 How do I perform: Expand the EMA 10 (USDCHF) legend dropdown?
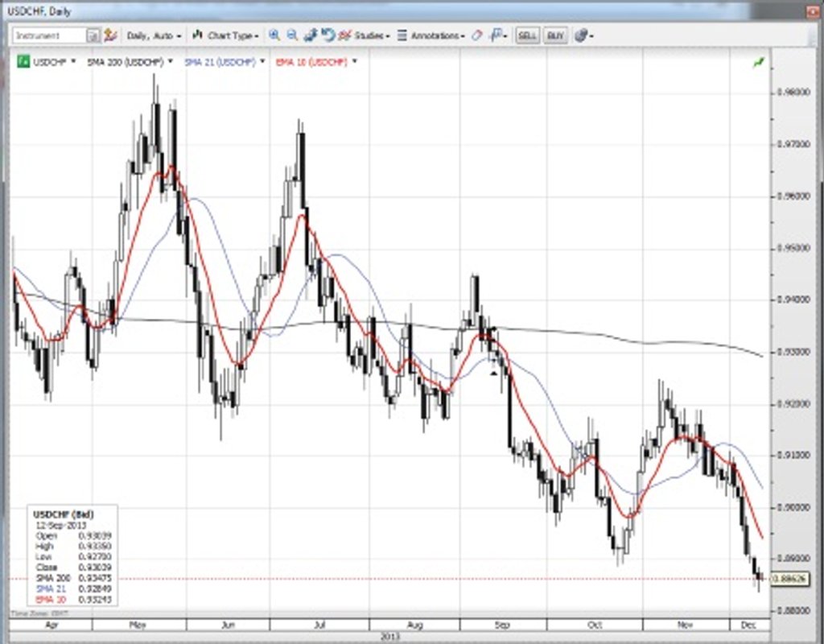(355, 61)
